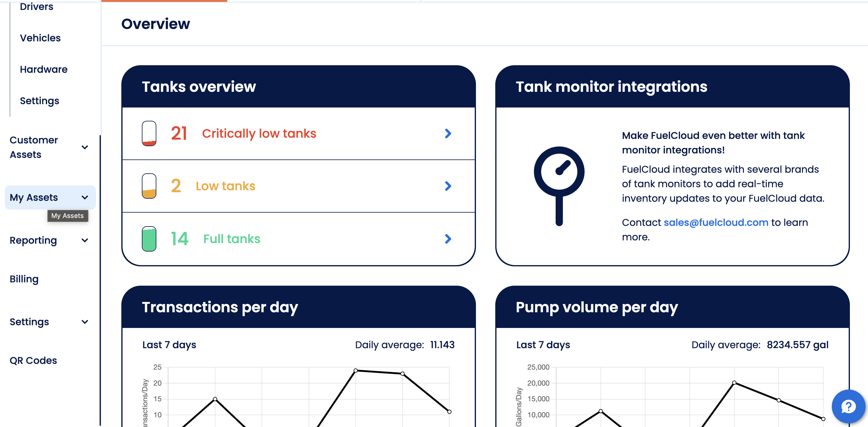
Task: Click the peak point on transactions chart
Action: (x=356, y=371)
